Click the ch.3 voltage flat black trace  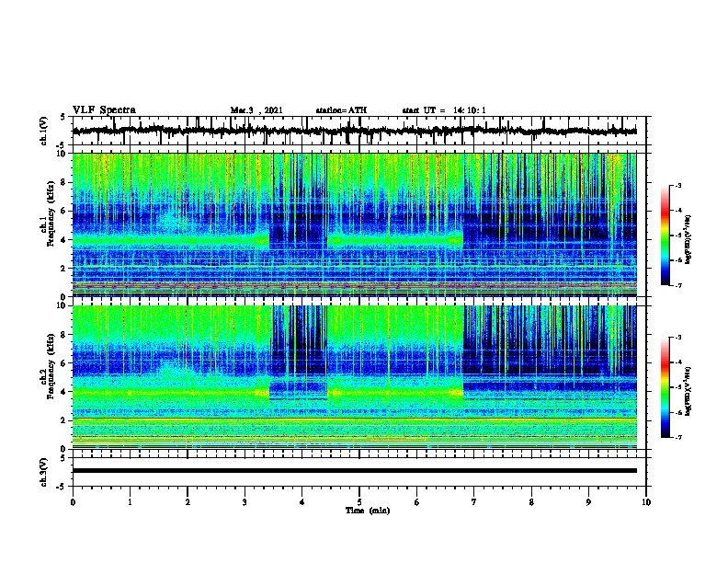point(354,471)
